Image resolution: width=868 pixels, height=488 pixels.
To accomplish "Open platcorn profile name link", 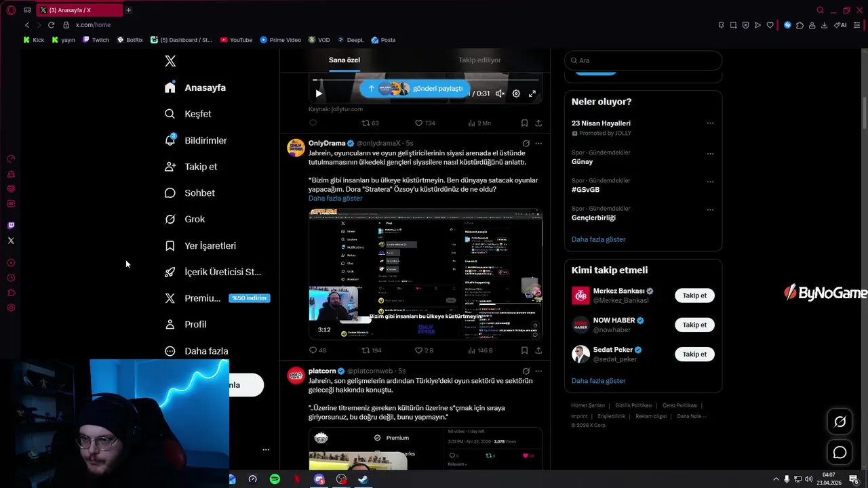I will pyautogui.click(x=322, y=371).
